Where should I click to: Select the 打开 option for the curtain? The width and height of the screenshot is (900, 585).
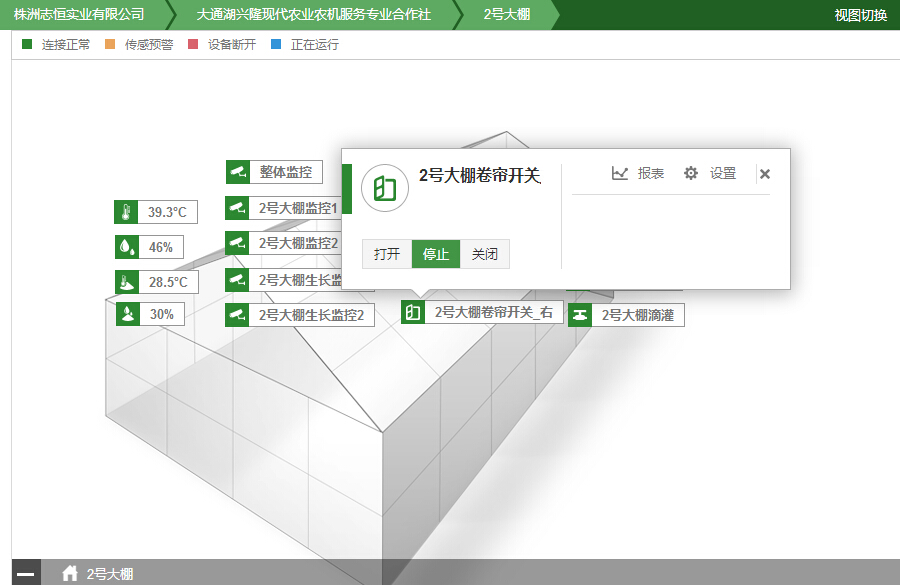point(386,254)
